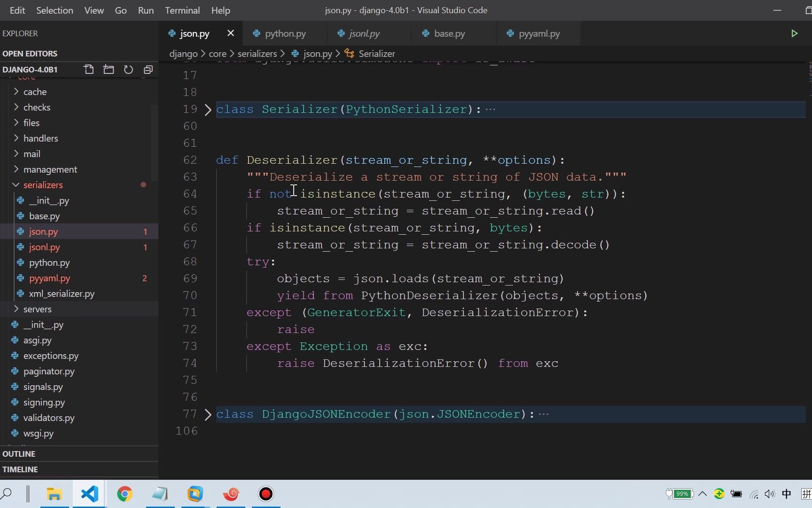Open the Terminal menu
Viewport: 812px width, 508px height.
[x=182, y=10]
